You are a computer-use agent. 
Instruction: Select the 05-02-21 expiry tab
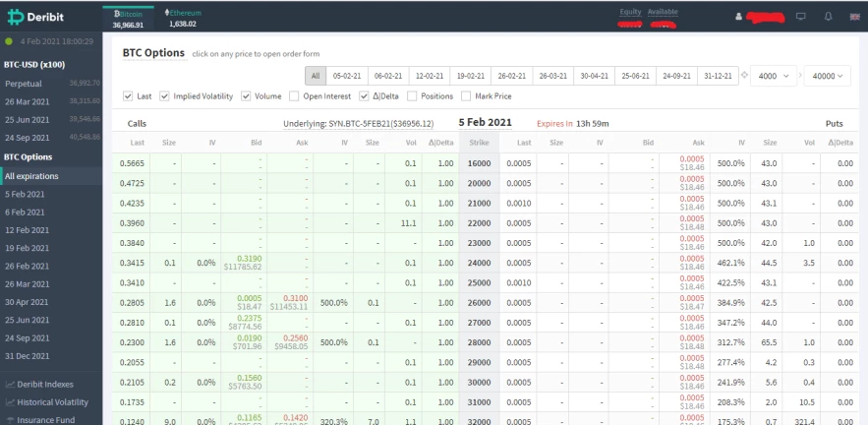coord(347,76)
